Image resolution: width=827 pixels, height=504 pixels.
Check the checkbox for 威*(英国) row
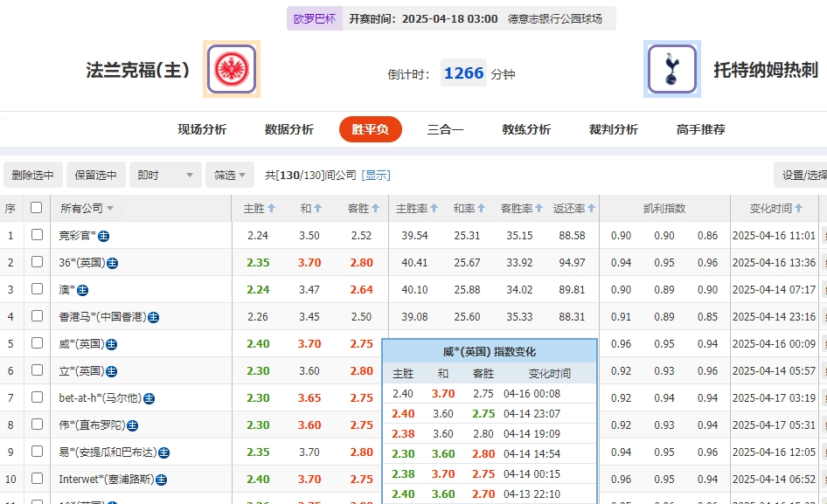tap(36, 343)
